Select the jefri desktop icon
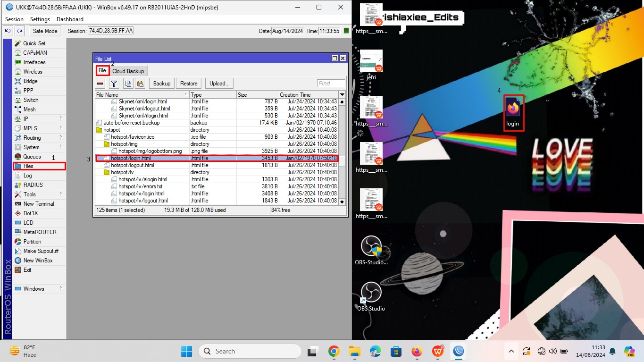644x362 pixels. point(371,66)
